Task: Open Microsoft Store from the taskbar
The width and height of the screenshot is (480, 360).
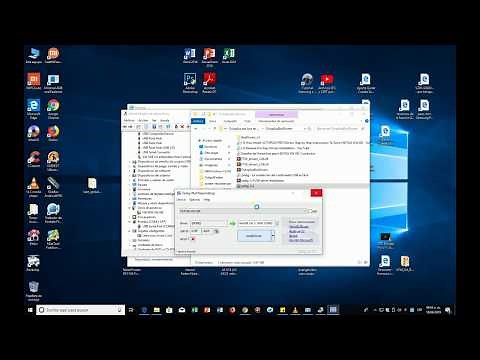Action: [169, 310]
